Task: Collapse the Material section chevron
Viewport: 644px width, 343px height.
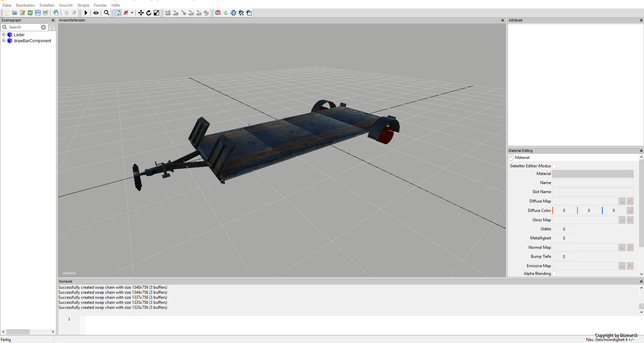Action: 511,158
